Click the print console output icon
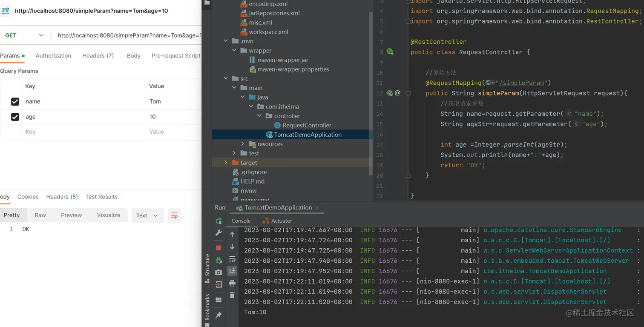 pyautogui.click(x=232, y=283)
